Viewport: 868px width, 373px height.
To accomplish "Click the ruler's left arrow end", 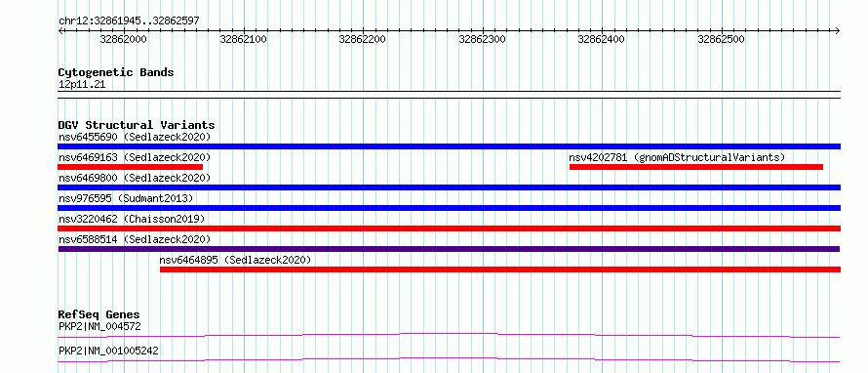I will point(60,30).
